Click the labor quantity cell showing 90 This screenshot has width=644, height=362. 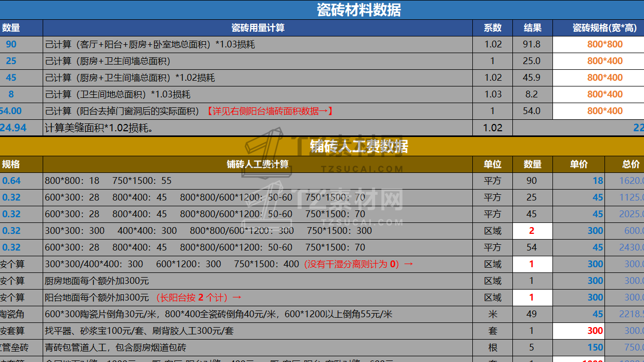532,181
